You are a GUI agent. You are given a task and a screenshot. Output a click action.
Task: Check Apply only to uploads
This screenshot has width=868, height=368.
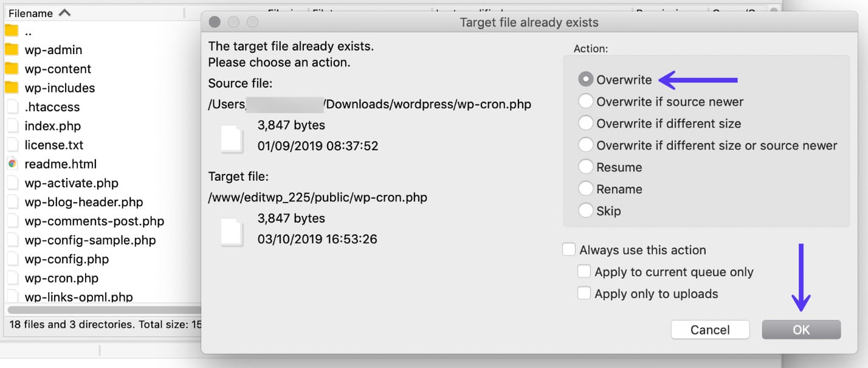point(584,293)
